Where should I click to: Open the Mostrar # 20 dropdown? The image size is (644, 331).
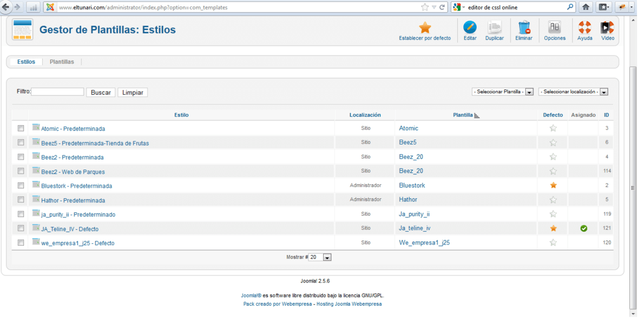point(320,257)
